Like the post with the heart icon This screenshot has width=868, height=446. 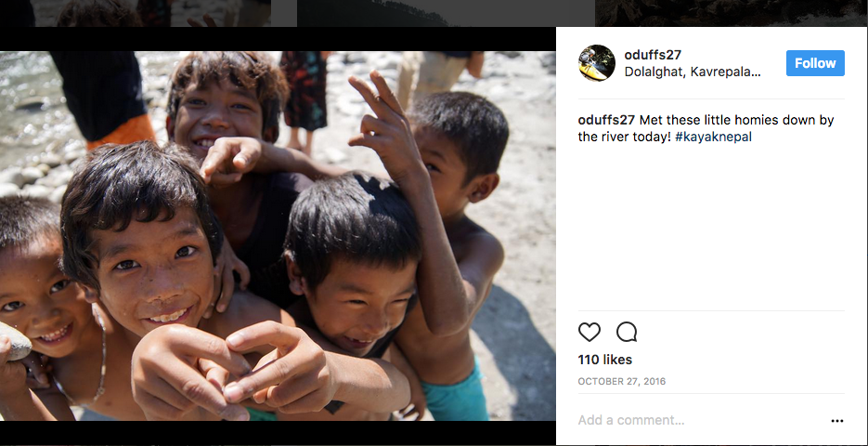click(x=589, y=333)
